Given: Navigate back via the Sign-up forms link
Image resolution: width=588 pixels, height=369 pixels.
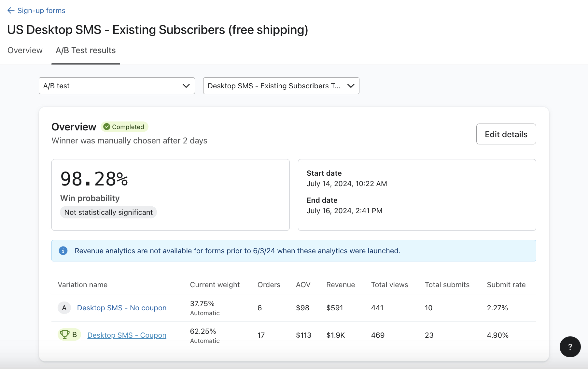Looking at the screenshot, I should click(x=41, y=10).
